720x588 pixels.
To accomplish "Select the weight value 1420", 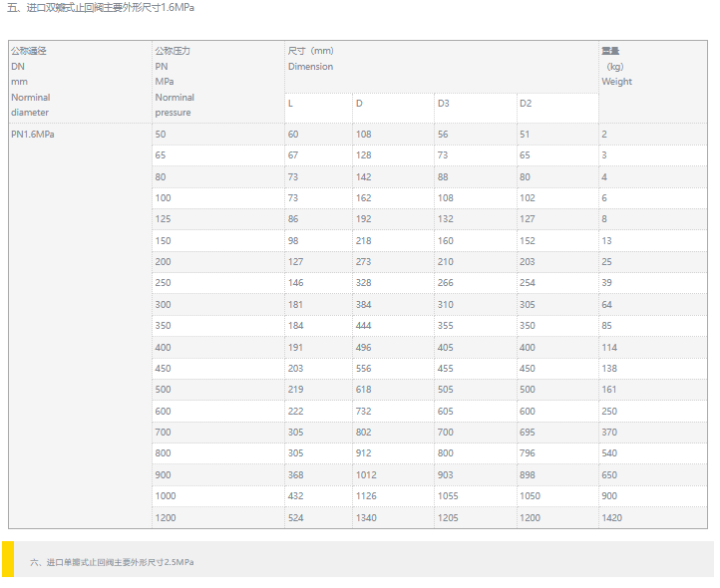I will 612,518.
